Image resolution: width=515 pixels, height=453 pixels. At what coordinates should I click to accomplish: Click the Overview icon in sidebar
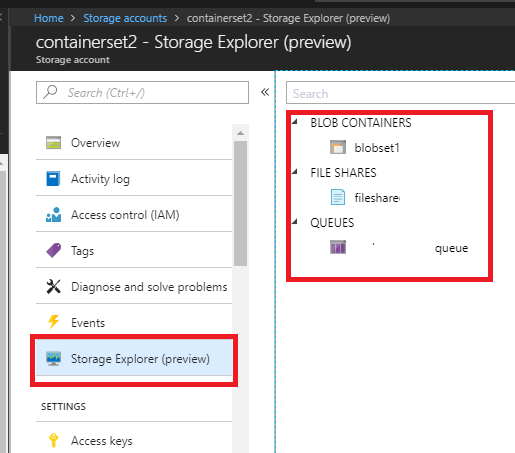53,143
